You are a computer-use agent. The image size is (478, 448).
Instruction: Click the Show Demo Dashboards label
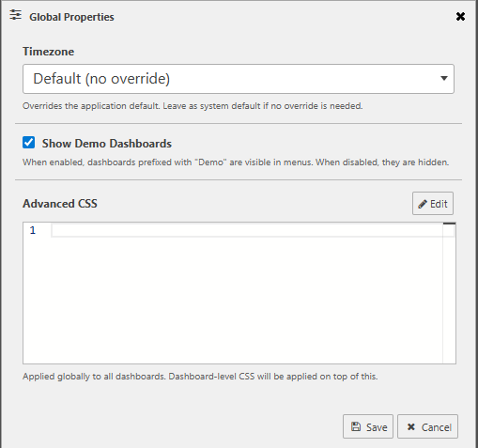coord(107,144)
